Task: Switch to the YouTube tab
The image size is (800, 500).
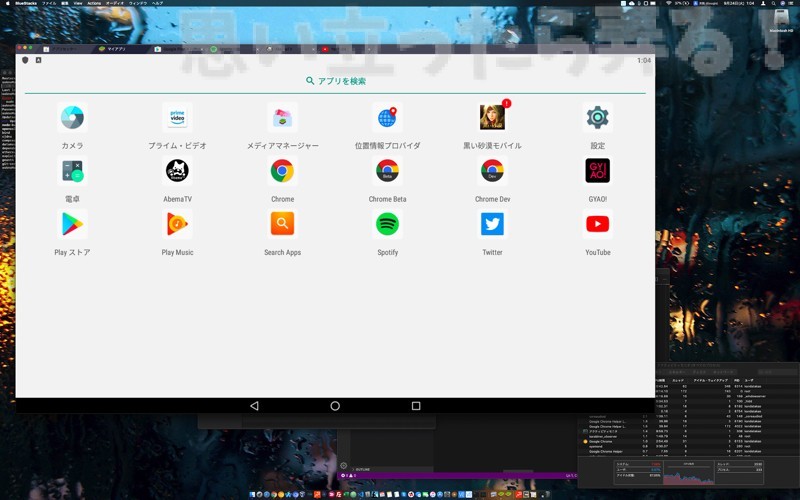Action: pyautogui.click(x=344, y=49)
